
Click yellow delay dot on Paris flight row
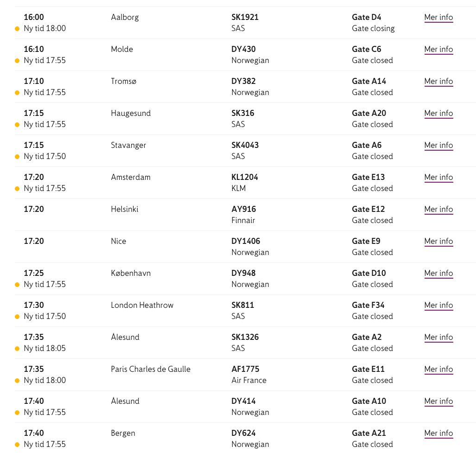point(17,381)
